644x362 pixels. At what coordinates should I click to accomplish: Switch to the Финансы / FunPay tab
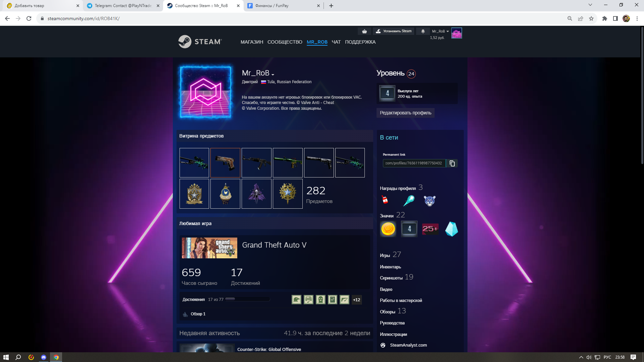coord(283,6)
